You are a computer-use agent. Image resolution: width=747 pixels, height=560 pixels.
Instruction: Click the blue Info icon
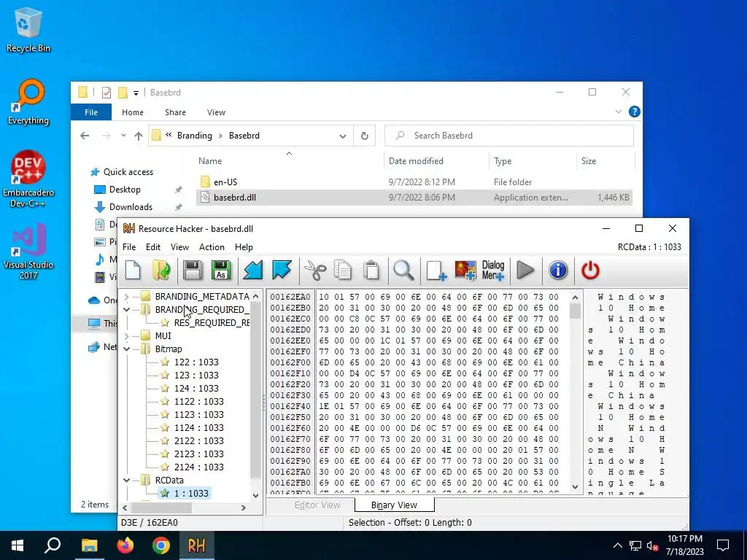click(558, 270)
